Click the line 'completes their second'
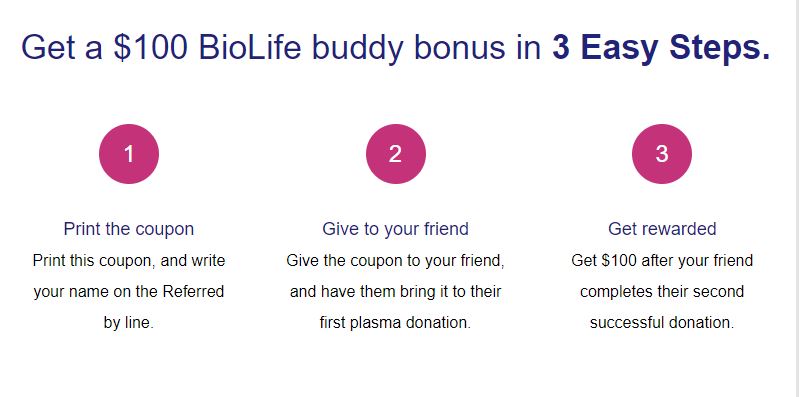 click(x=662, y=292)
